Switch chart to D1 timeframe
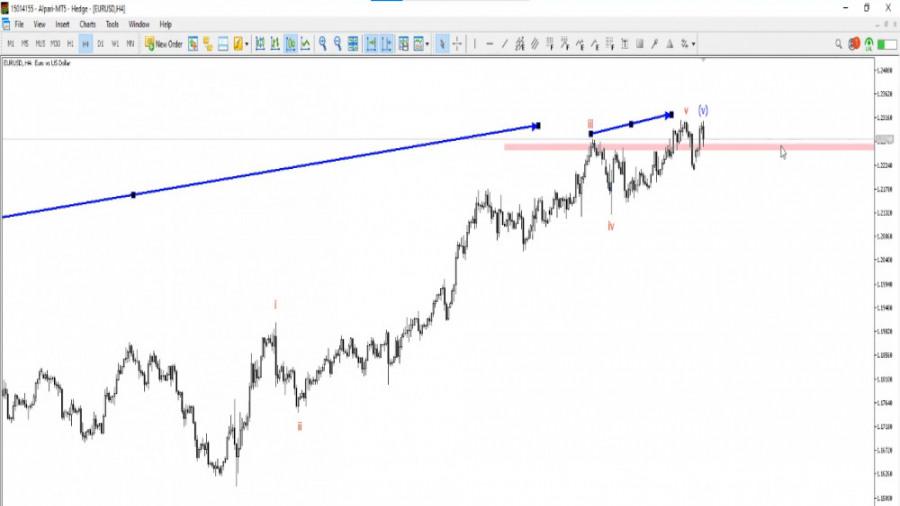This screenshot has width=900, height=506. tap(100, 44)
